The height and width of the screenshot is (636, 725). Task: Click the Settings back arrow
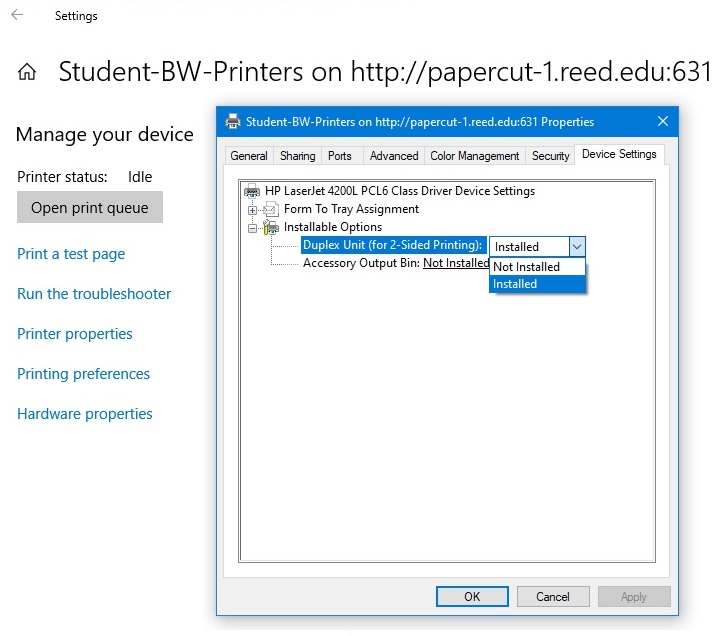(17, 16)
